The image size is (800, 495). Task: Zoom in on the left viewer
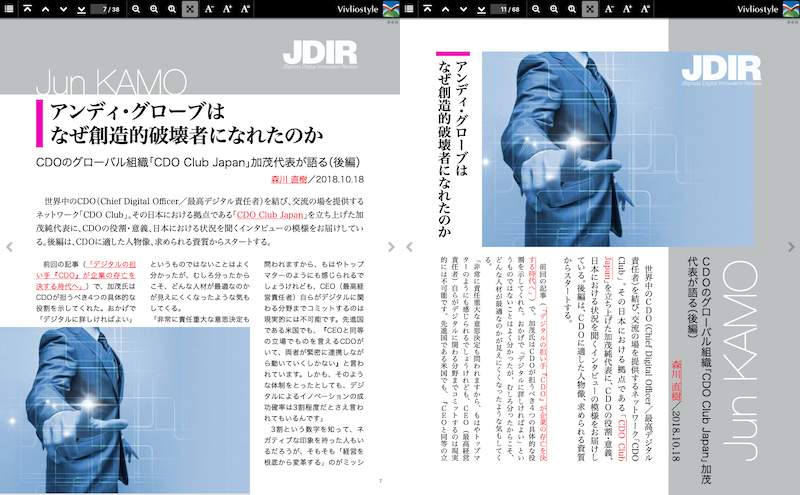154,9
